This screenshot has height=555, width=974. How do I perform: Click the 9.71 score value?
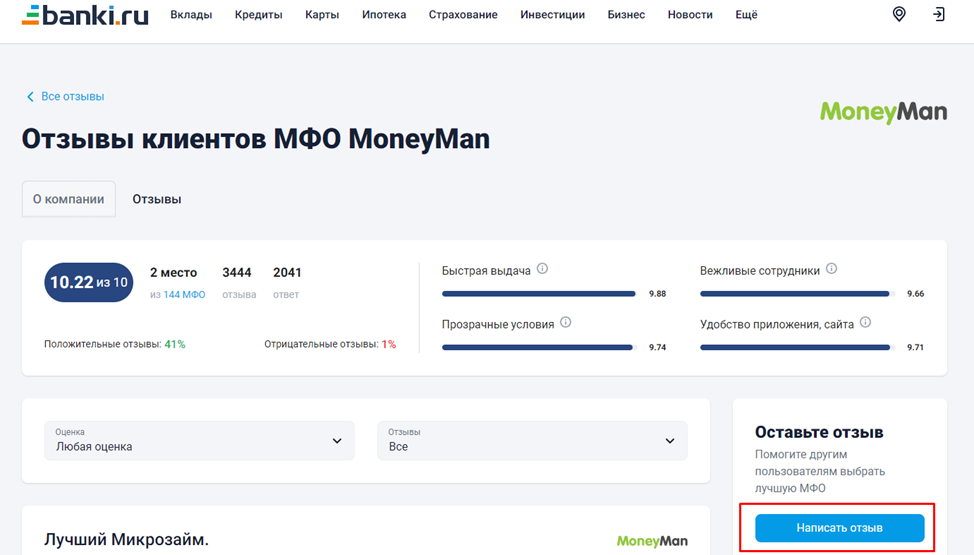pos(915,347)
